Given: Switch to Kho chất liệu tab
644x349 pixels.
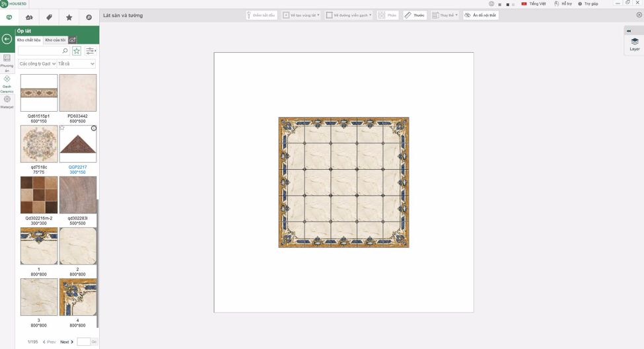Looking at the screenshot, I should coord(29,40).
